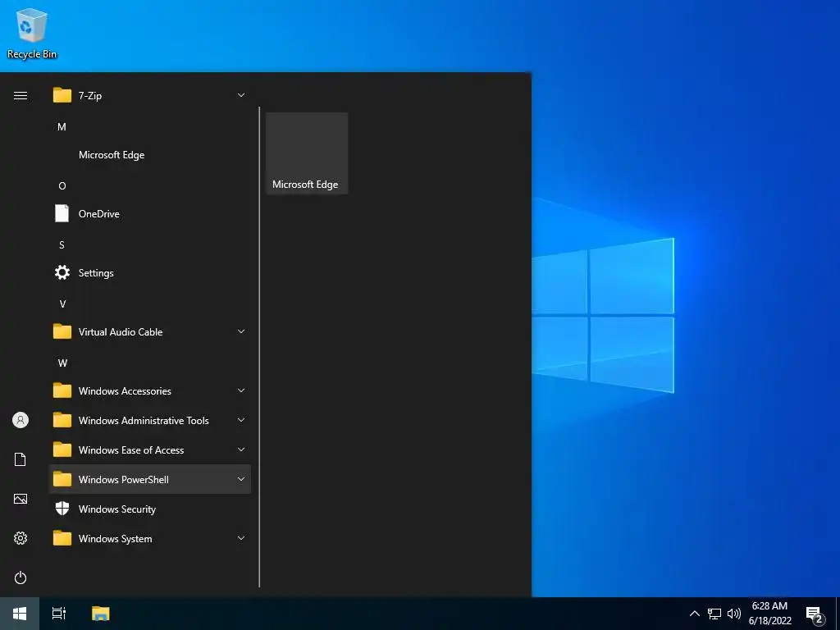Expand the 7-Zip folder chevron
This screenshot has width=840, height=630.
click(241, 95)
